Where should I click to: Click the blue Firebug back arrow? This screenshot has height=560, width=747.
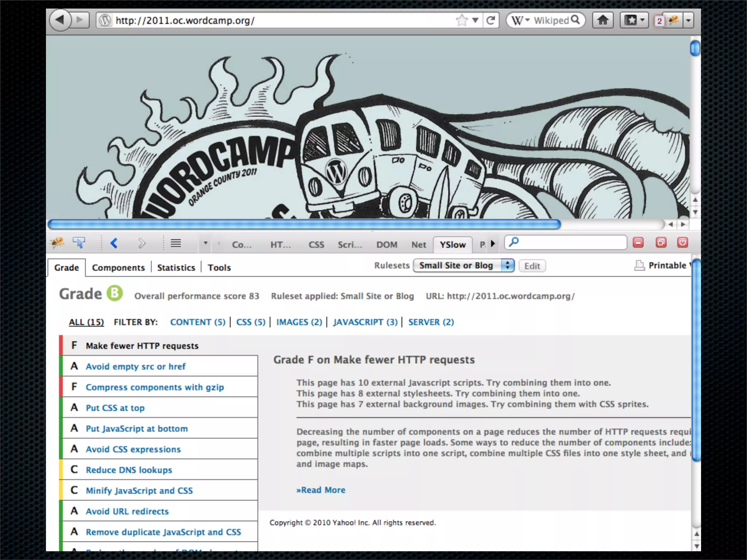click(114, 243)
